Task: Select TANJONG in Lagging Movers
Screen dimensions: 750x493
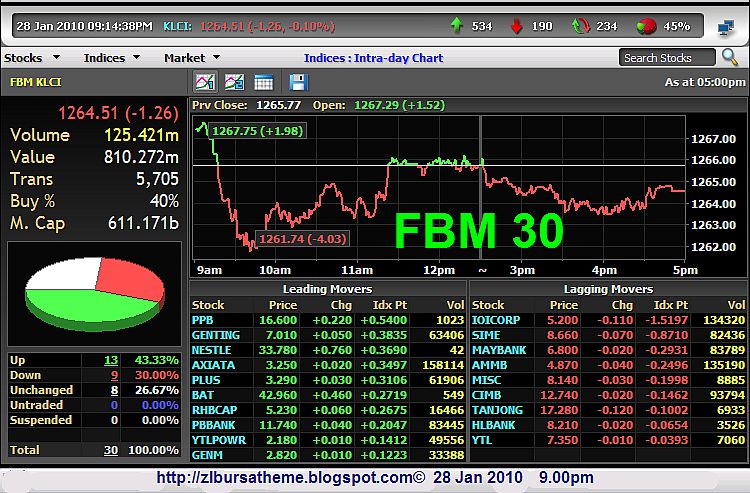Action: click(x=497, y=410)
